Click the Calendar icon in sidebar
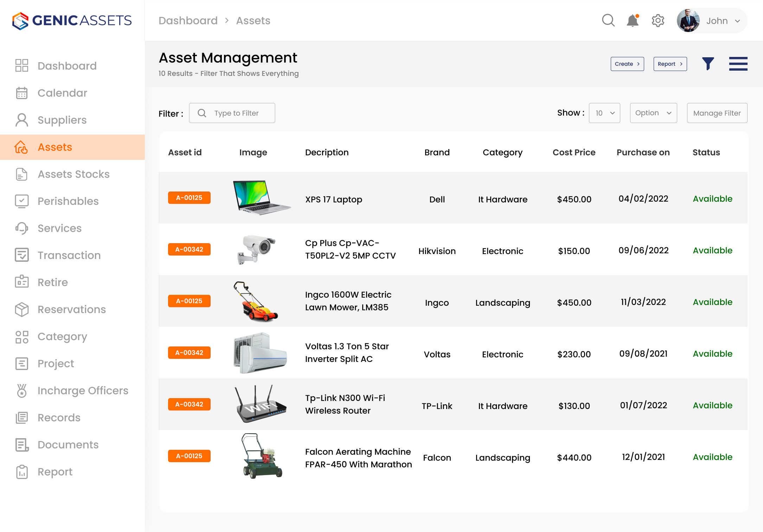 (x=22, y=93)
